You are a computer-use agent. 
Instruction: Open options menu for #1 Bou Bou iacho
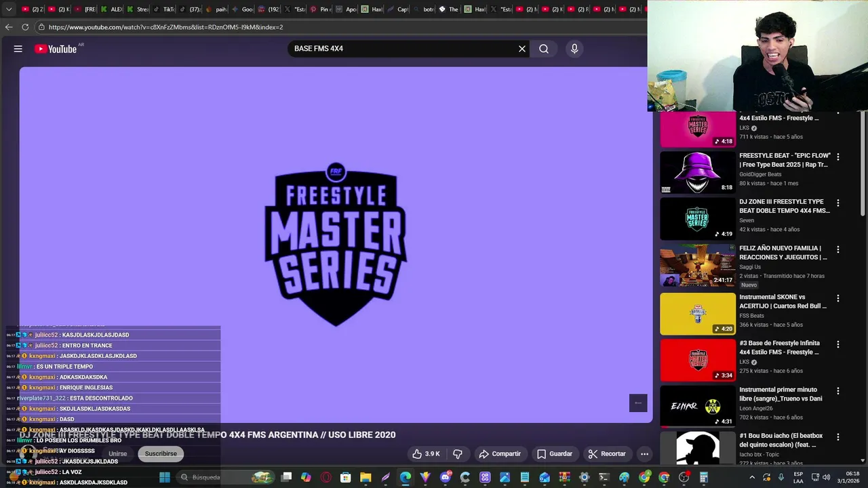[838, 437]
